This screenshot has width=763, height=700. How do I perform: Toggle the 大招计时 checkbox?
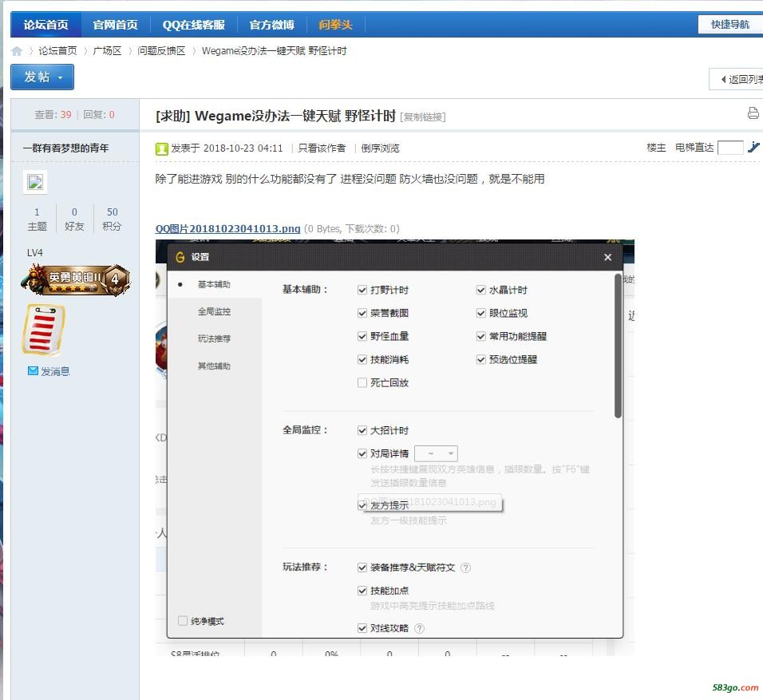tap(362, 430)
